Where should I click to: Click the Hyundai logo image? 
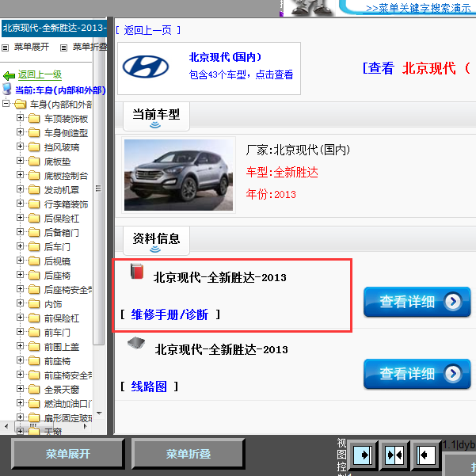point(146,67)
